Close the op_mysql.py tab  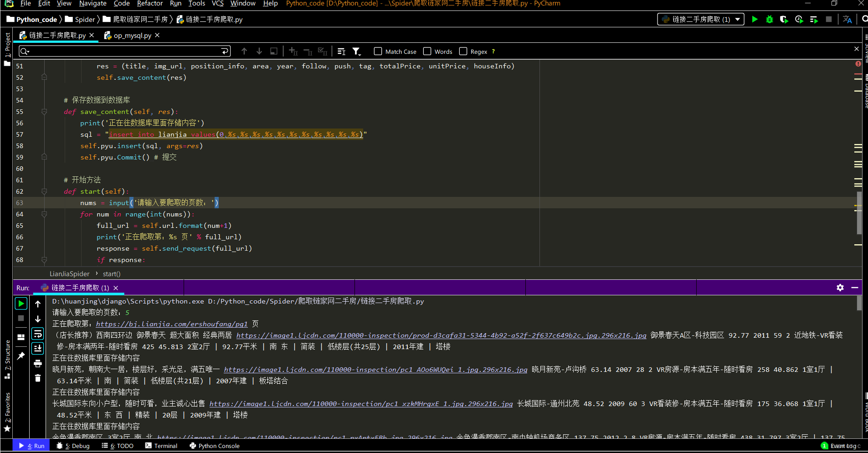coord(157,35)
